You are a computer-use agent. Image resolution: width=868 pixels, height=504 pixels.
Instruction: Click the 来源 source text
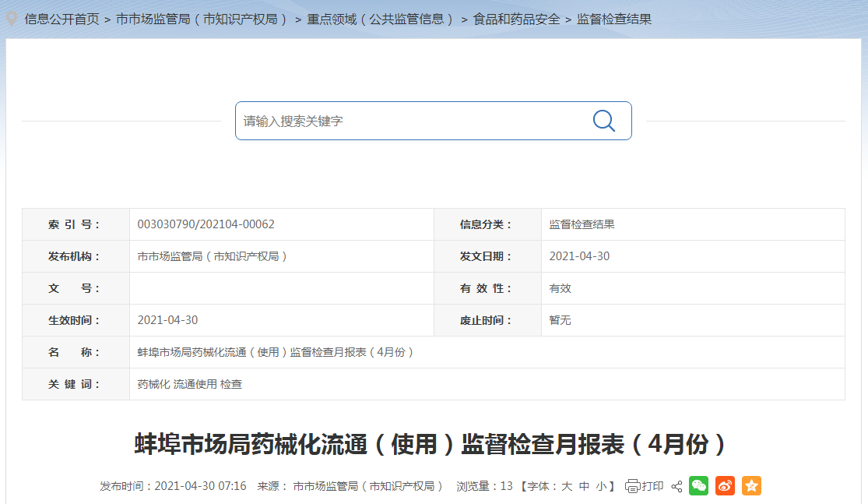click(x=350, y=486)
